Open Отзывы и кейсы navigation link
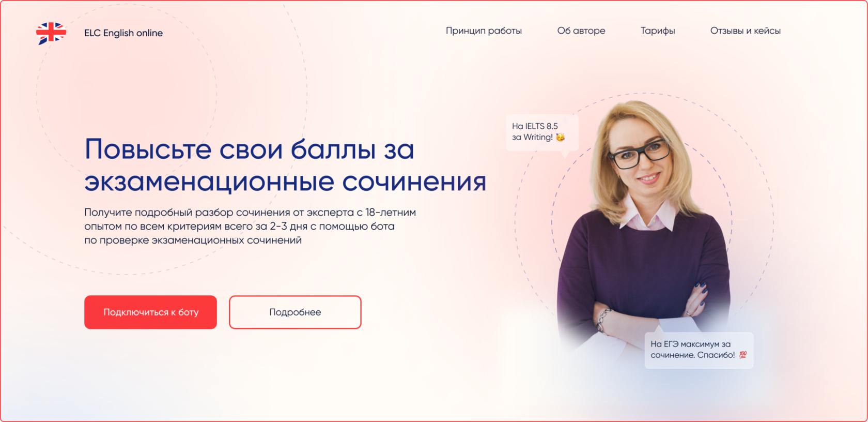This screenshot has width=868, height=422. [745, 31]
